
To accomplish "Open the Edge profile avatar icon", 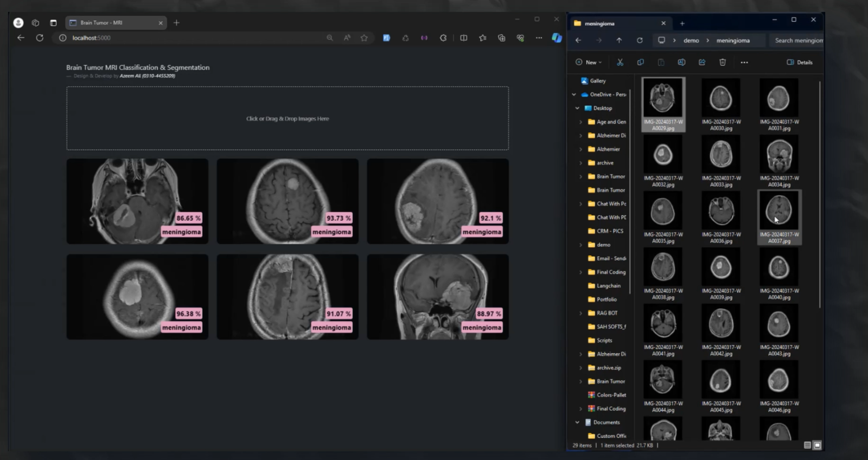I will (x=18, y=23).
